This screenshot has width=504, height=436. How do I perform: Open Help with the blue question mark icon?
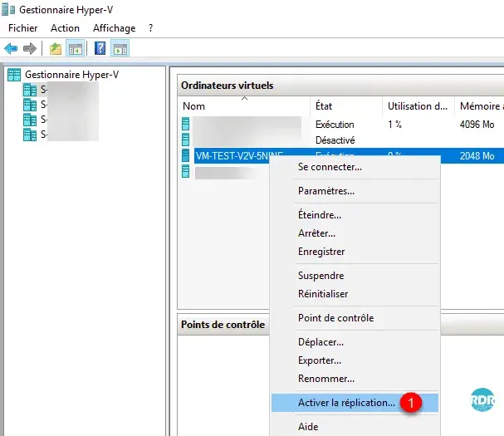[100, 48]
